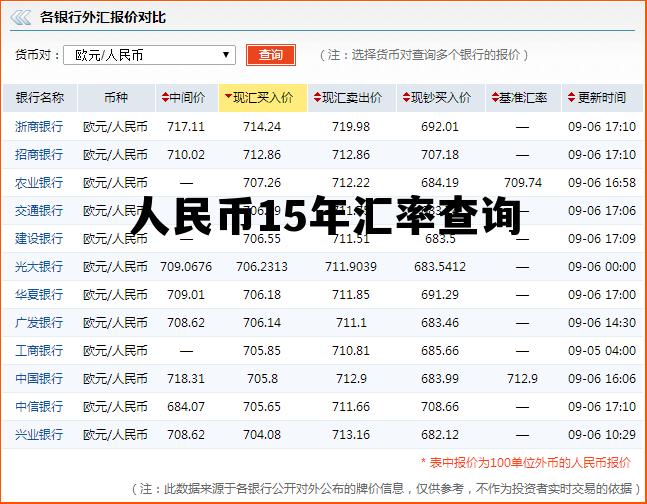Click the 币种 column header
The width and height of the screenshot is (647, 504).
[x=116, y=98]
